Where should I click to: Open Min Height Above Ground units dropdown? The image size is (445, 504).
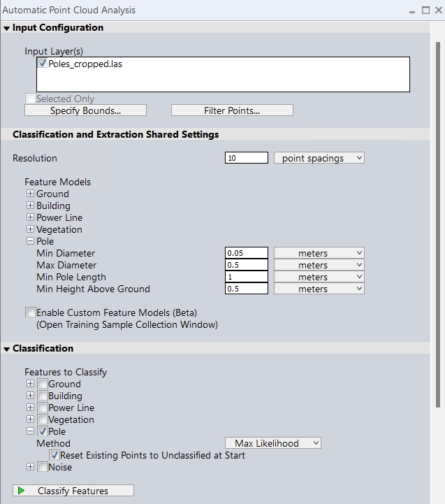(x=319, y=289)
